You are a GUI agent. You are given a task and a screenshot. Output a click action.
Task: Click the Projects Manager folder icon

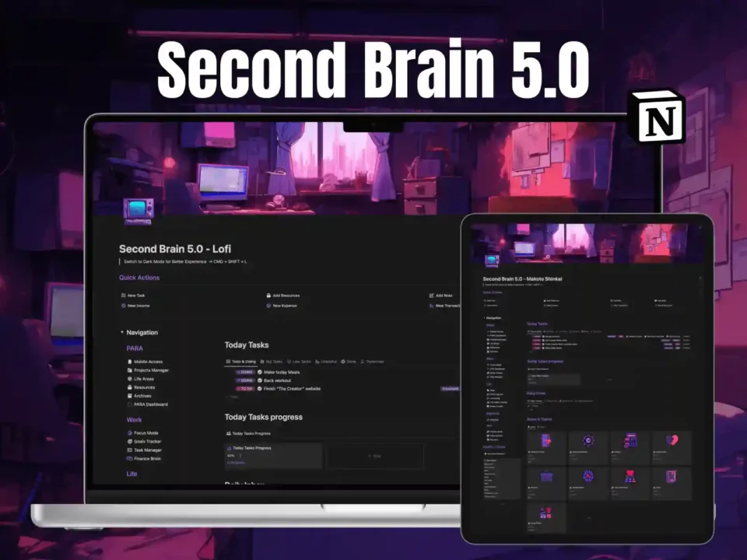pos(129,370)
